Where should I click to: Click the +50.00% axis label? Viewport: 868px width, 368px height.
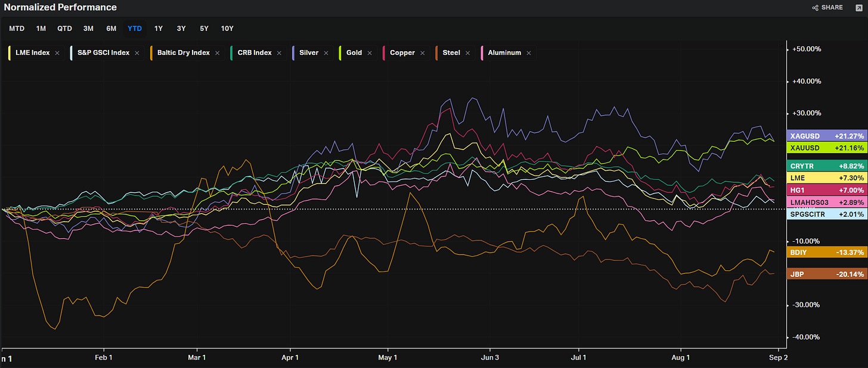pos(807,49)
